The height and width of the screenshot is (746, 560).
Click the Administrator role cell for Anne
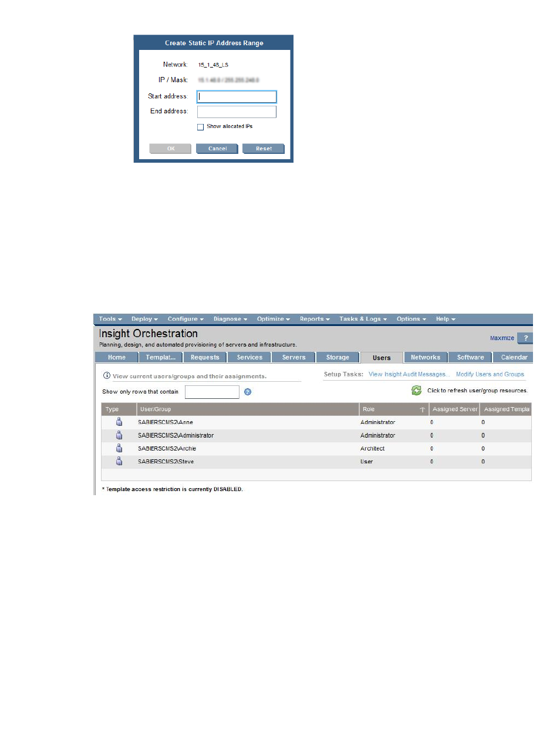[378, 422]
